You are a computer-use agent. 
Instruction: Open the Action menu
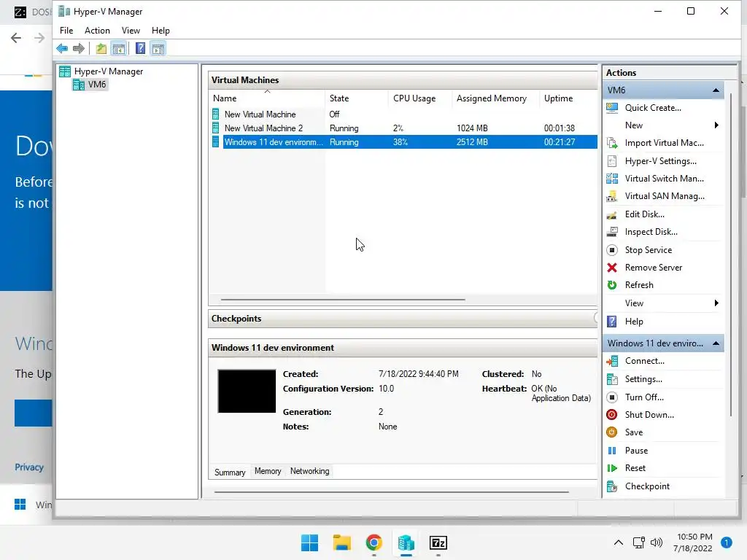[x=97, y=31]
